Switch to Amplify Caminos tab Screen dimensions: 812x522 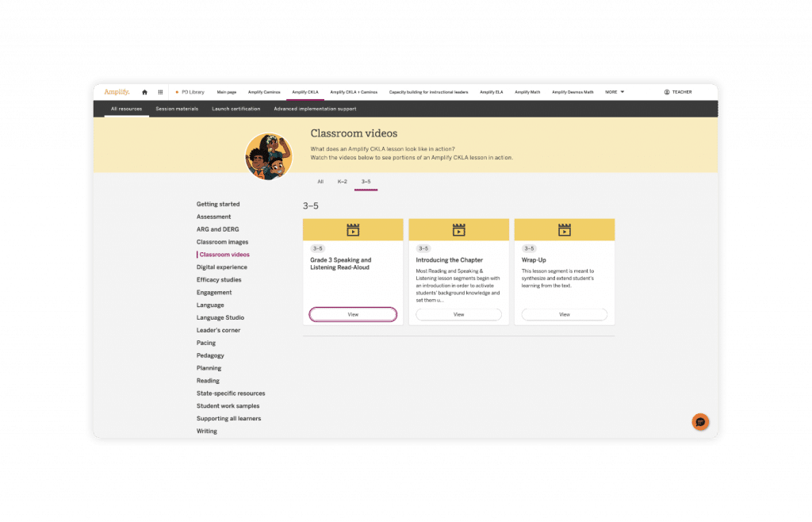(x=264, y=92)
